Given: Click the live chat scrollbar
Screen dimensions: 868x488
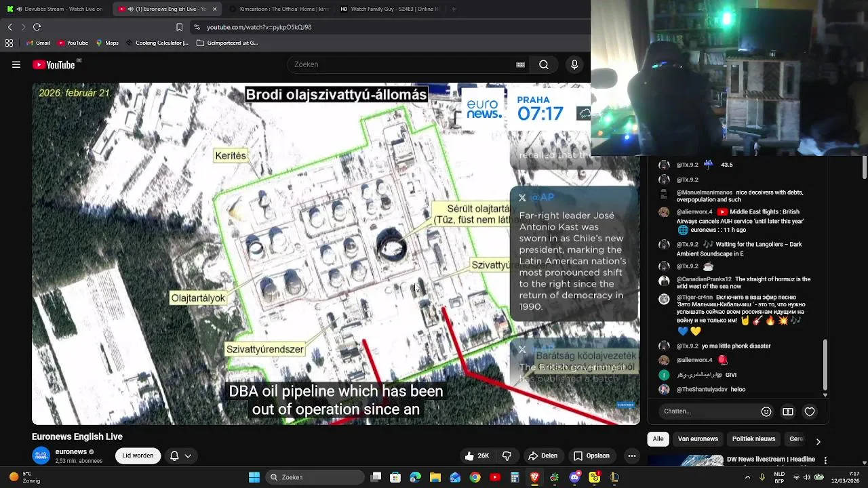Looking at the screenshot, I should coord(825,366).
